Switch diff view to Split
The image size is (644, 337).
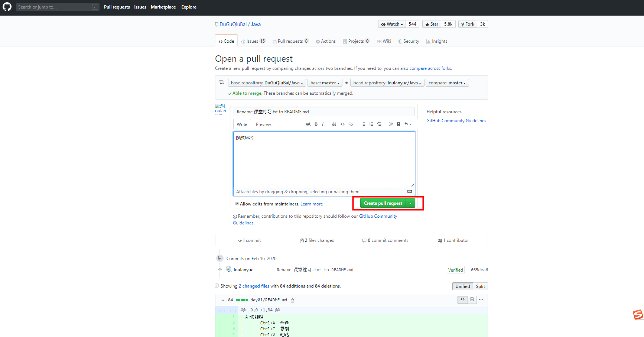[x=480, y=286]
